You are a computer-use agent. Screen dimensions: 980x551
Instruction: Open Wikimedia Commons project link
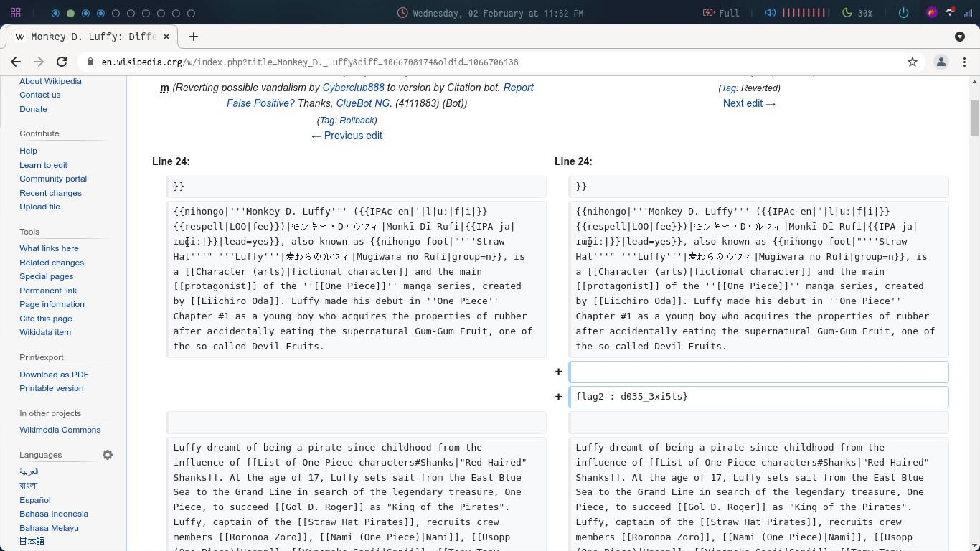pyautogui.click(x=60, y=430)
